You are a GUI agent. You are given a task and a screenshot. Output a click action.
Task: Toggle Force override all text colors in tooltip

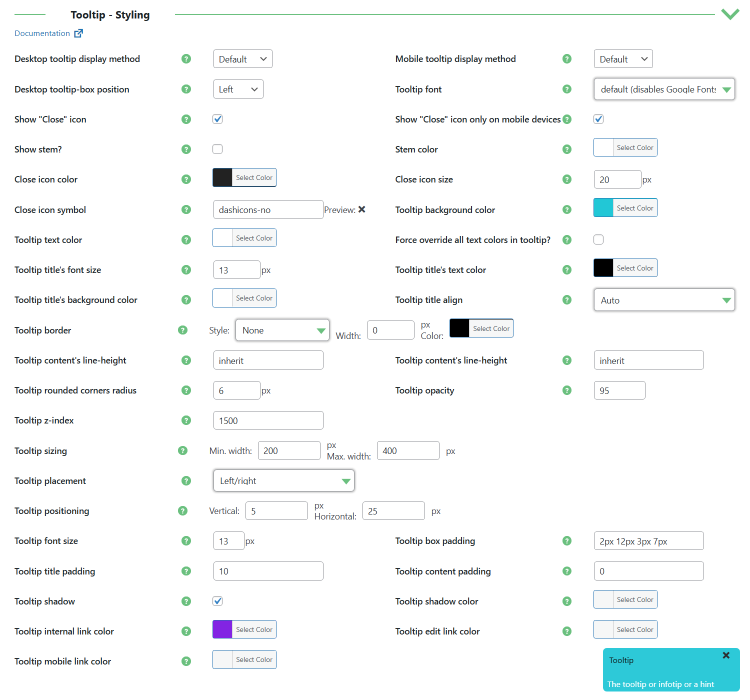[x=598, y=239]
